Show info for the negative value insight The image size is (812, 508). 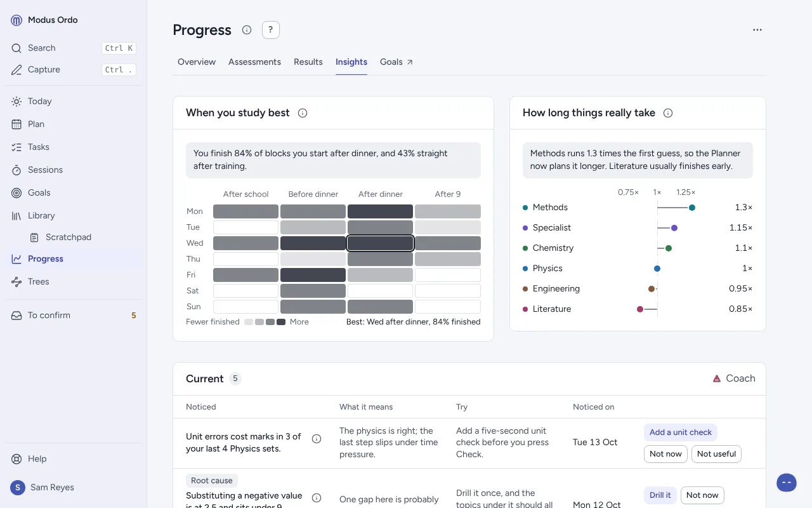click(317, 498)
